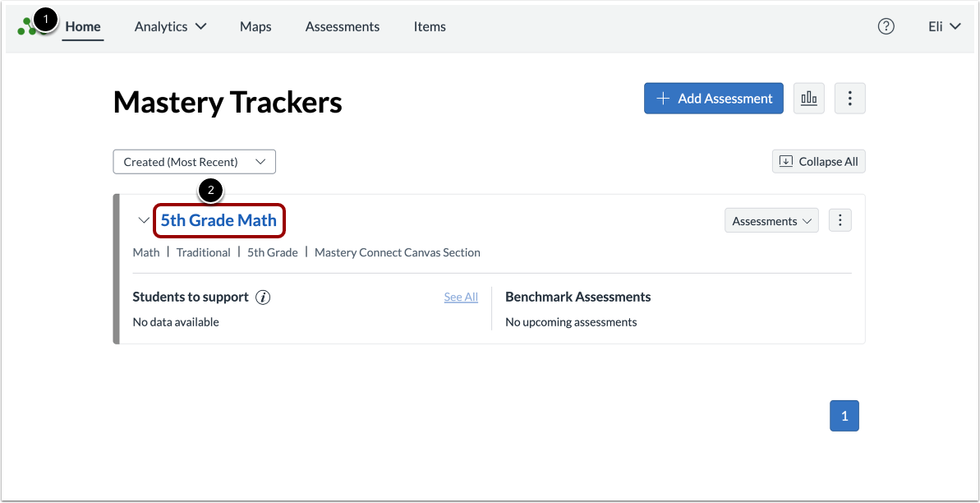
Task: Switch to the Assessments tab in the navigation bar
Action: tap(343, 26)
